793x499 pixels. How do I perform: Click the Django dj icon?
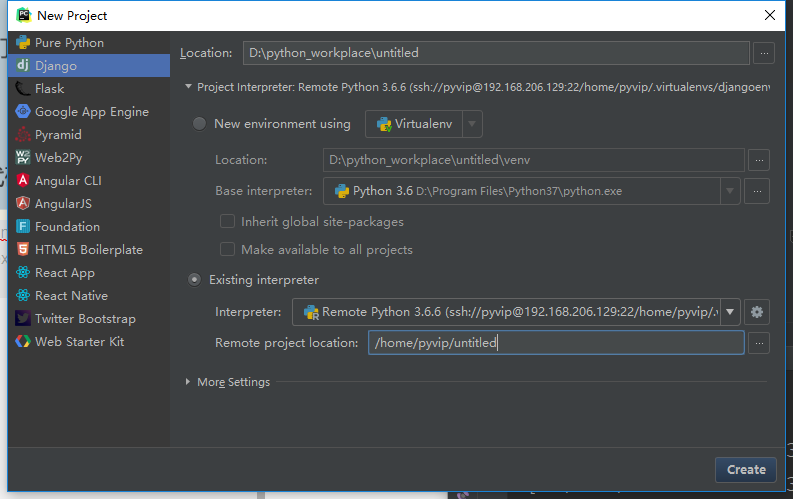23,65
